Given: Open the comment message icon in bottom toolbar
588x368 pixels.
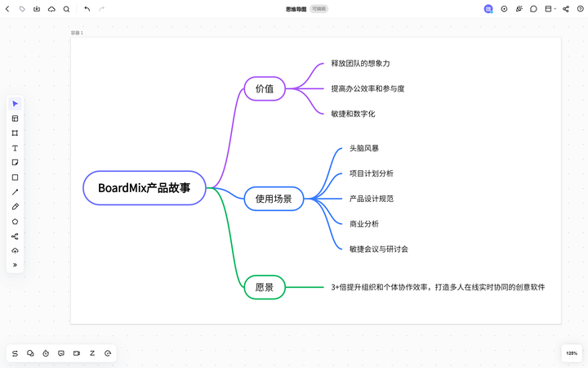Looking at the screenshot, I should [61, 353].
